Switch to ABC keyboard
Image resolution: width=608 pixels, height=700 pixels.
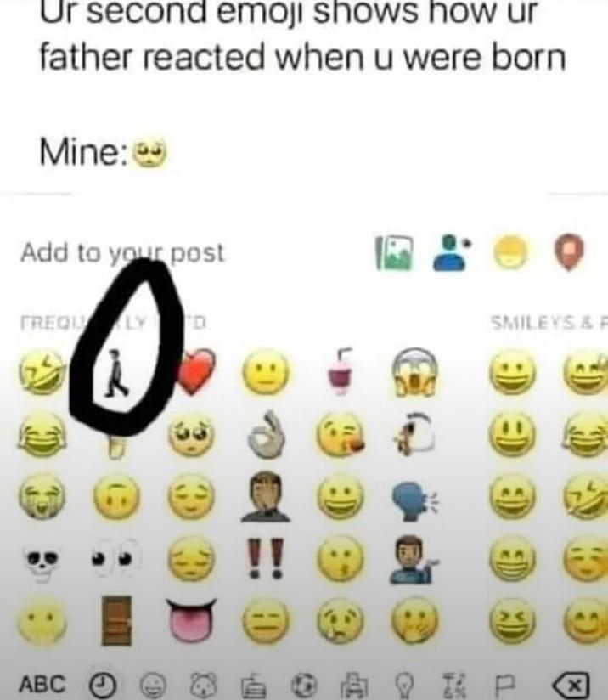(42, 684)
